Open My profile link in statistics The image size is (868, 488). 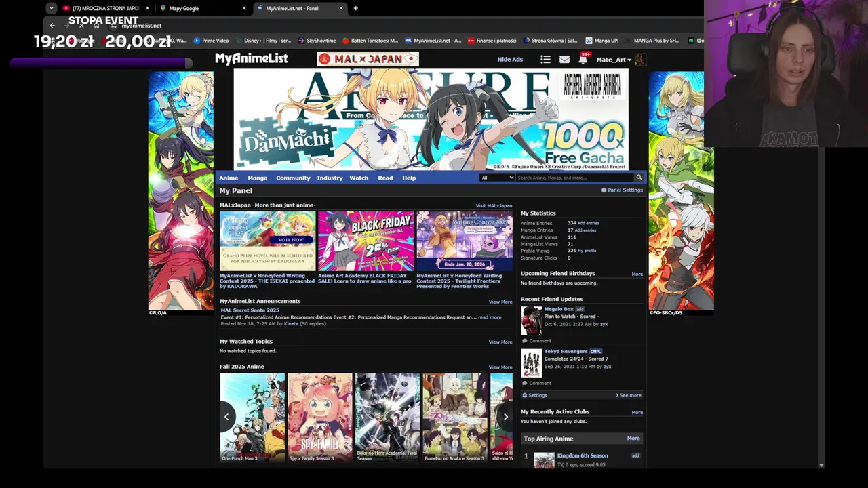(x=587, y=251)
